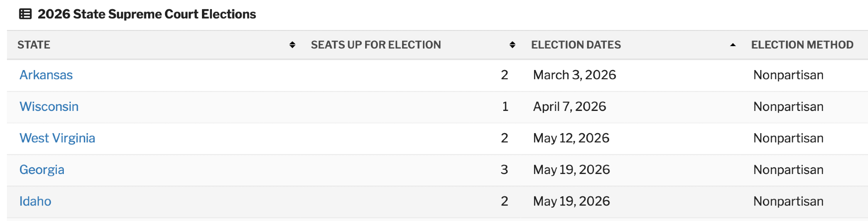The height and width of the screenshot is (221, 868).
Task: Click the table icon beside the title
Action: 25,14
